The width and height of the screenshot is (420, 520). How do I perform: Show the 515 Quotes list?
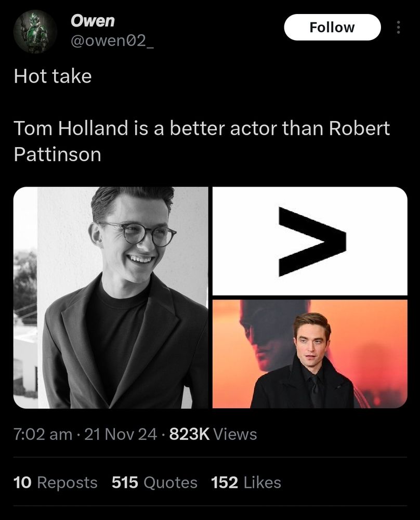tap(154, 482)
